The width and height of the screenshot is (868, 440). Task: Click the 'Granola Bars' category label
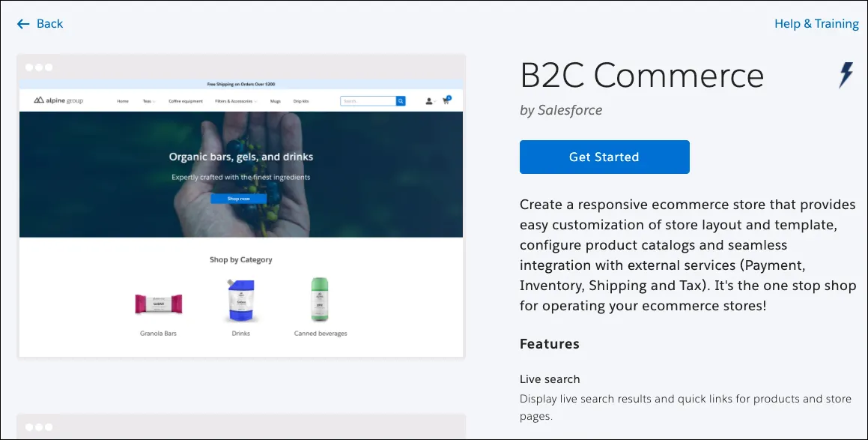coord(158,334)
